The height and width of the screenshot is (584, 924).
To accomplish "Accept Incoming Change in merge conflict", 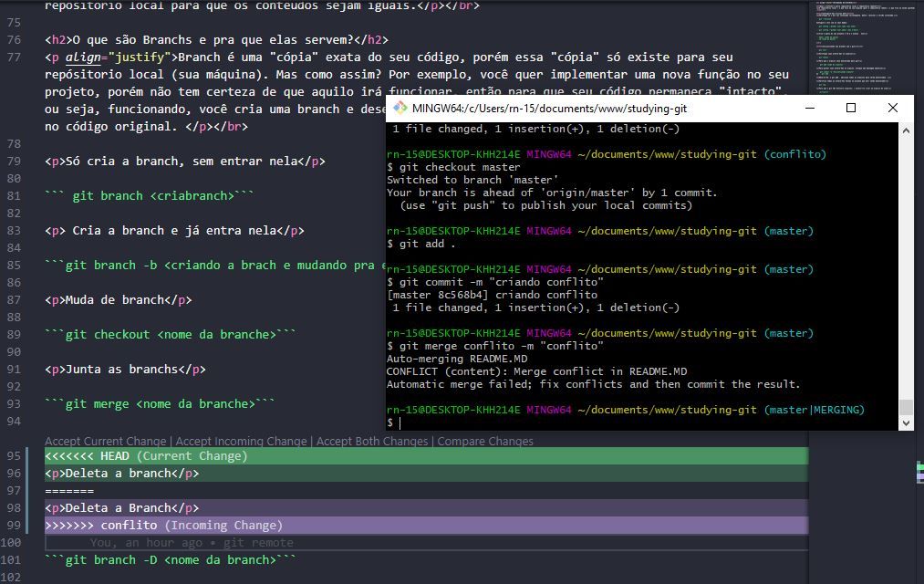I will (x=241, y=442).
